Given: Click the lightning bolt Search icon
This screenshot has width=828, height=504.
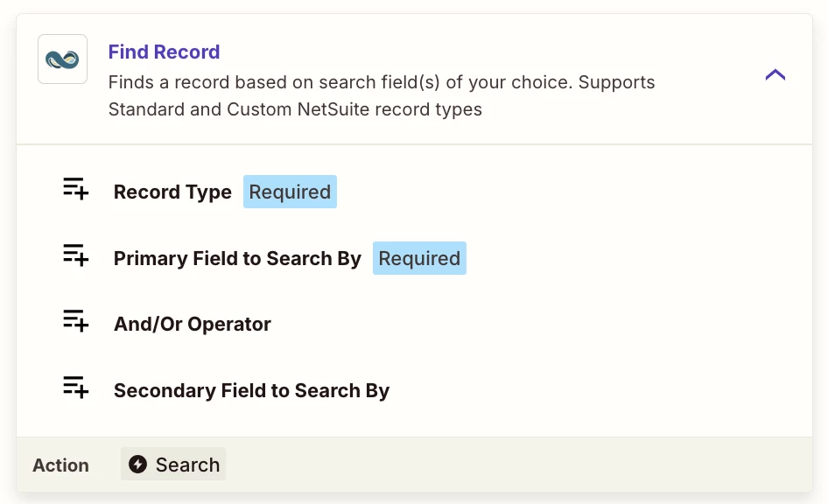Looking at the screenshot, I should (x=137, y=465).
